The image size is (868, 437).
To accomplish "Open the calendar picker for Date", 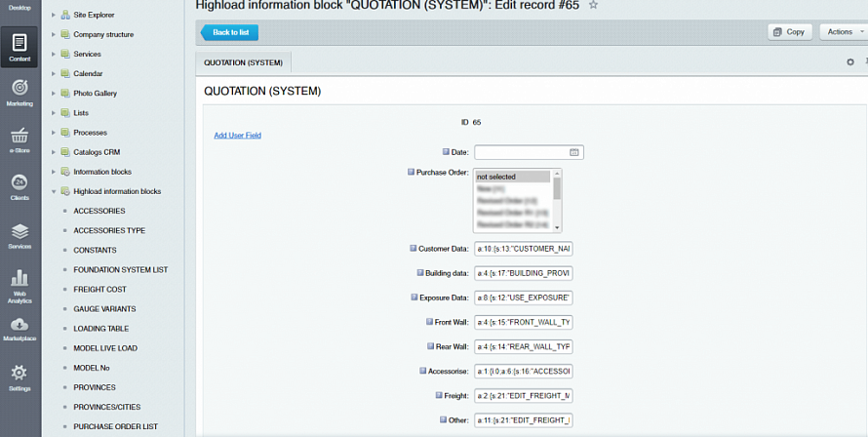I will 574,152.
